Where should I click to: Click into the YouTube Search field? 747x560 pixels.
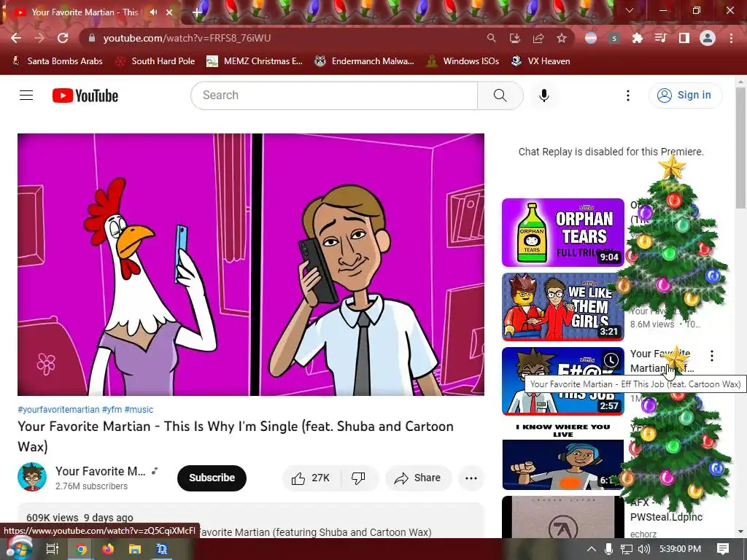coord(334,96)
